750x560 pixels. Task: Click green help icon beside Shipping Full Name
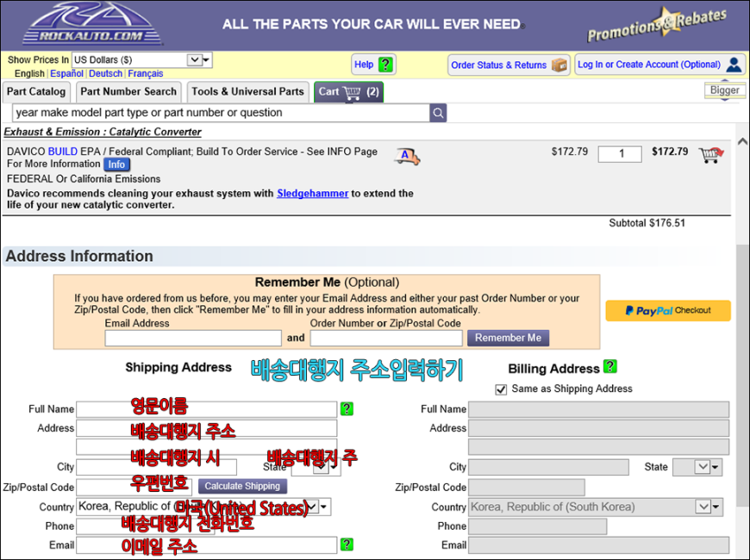(347, 409)
